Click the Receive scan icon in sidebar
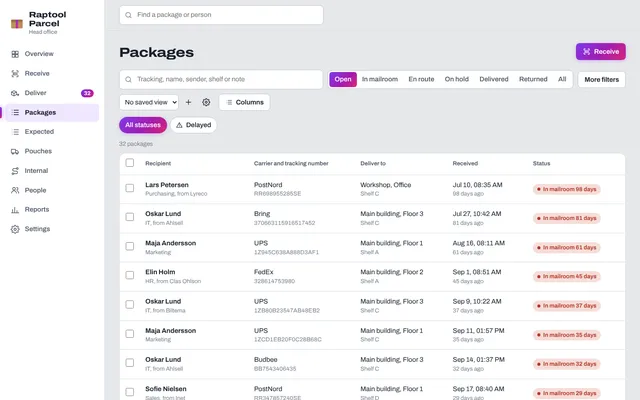640x400 pixels. pos(15,73)
